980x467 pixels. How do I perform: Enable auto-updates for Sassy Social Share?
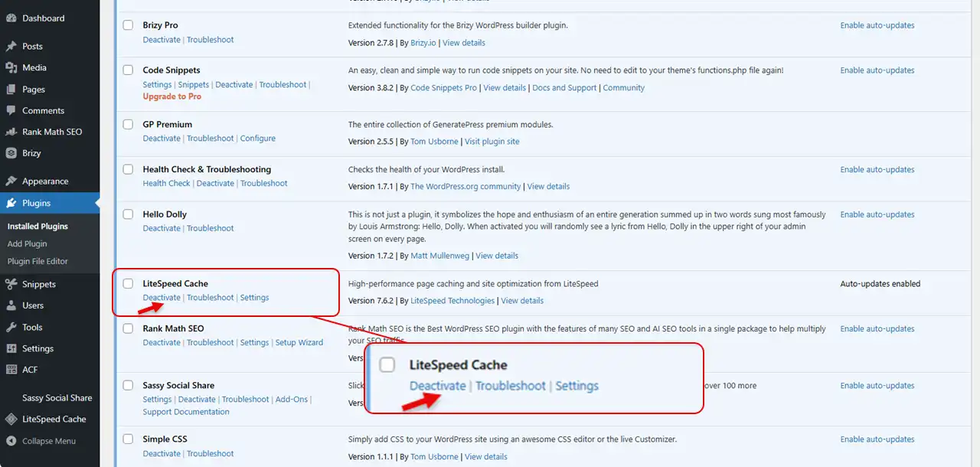[877, 386]
